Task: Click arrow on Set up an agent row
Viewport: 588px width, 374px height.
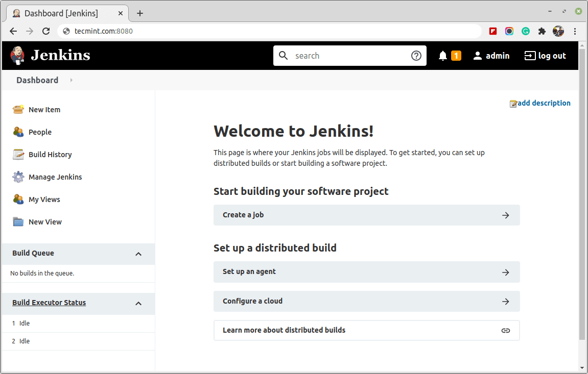Action: [506, 272]
